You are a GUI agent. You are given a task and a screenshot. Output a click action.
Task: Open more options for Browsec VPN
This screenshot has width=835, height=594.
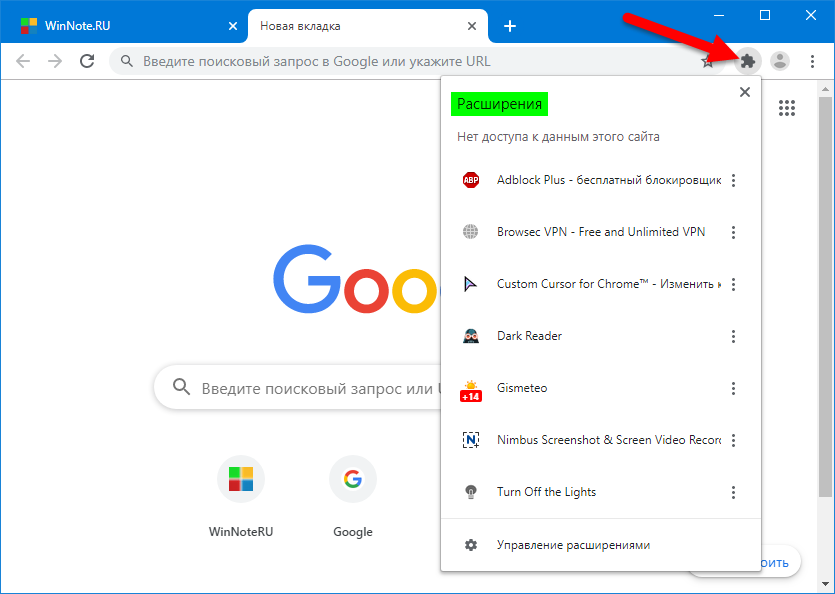[733, 232]
